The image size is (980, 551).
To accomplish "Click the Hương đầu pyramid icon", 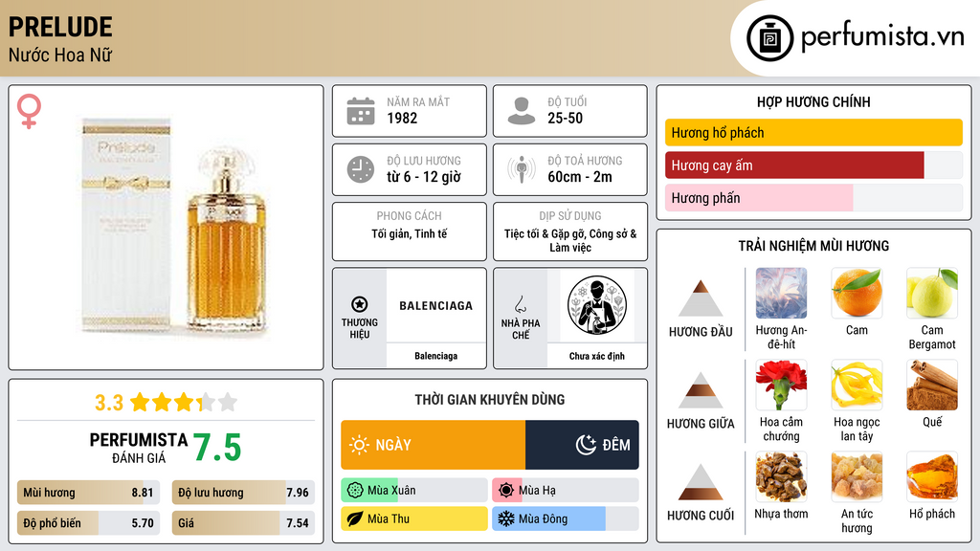I will [701, 298].
